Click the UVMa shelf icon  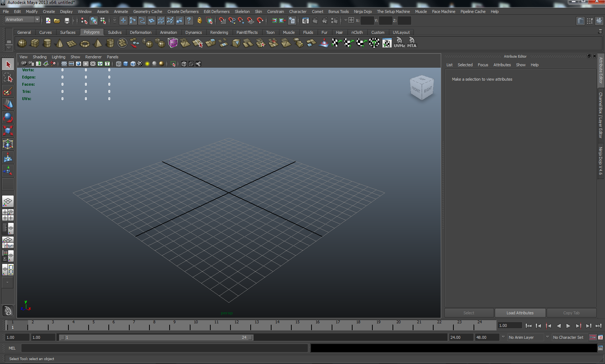tap(399, 43)
